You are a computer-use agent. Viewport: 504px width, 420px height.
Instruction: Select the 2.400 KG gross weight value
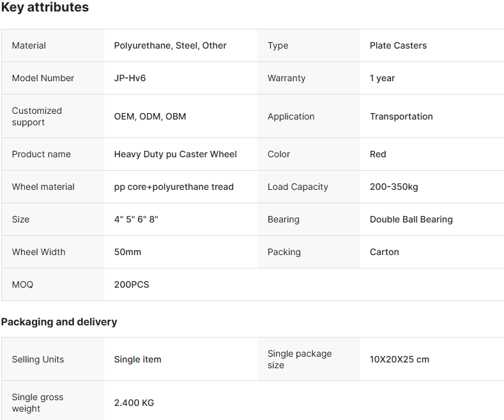tap(134, 403)
